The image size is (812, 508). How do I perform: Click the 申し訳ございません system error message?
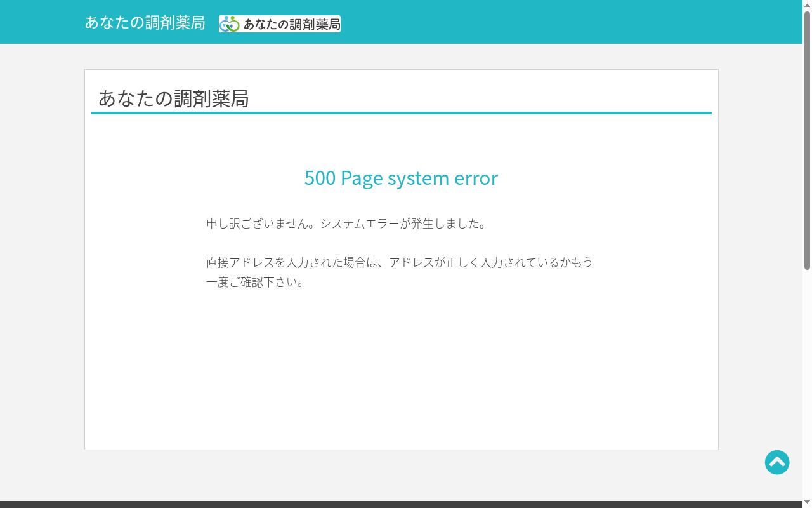pyautogui.click(x=346, y=224)
